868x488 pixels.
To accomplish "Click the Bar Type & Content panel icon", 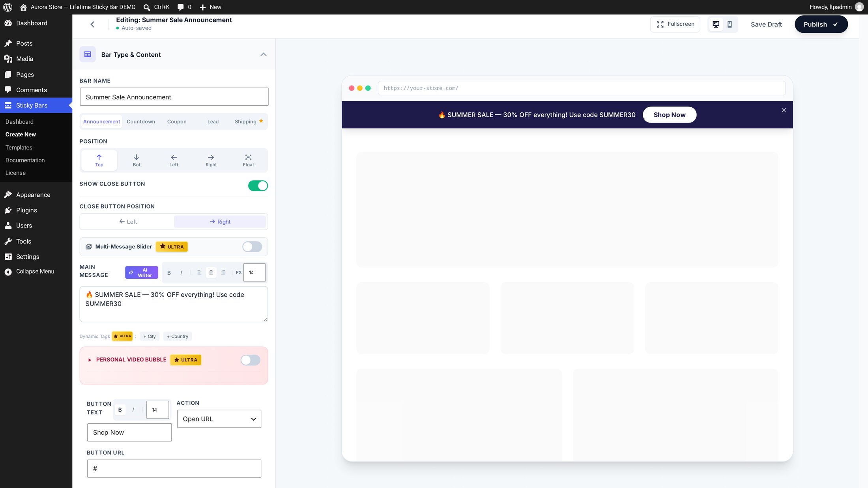I will tap(88, 54).
